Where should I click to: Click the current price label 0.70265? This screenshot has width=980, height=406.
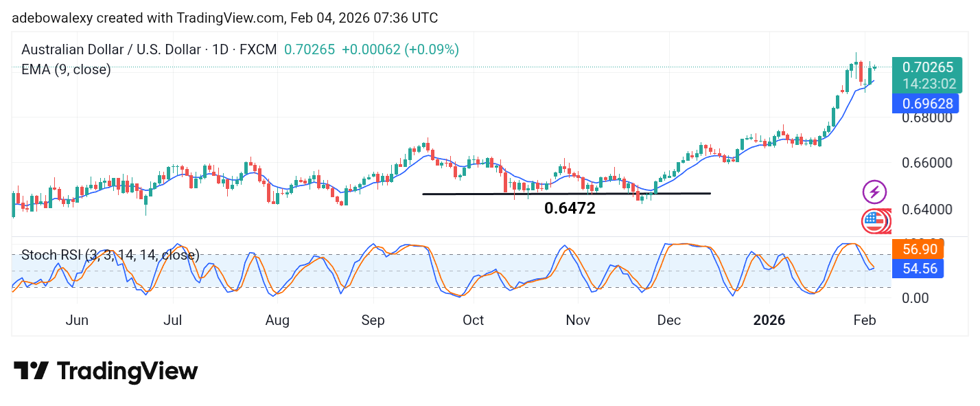point(927,67)
